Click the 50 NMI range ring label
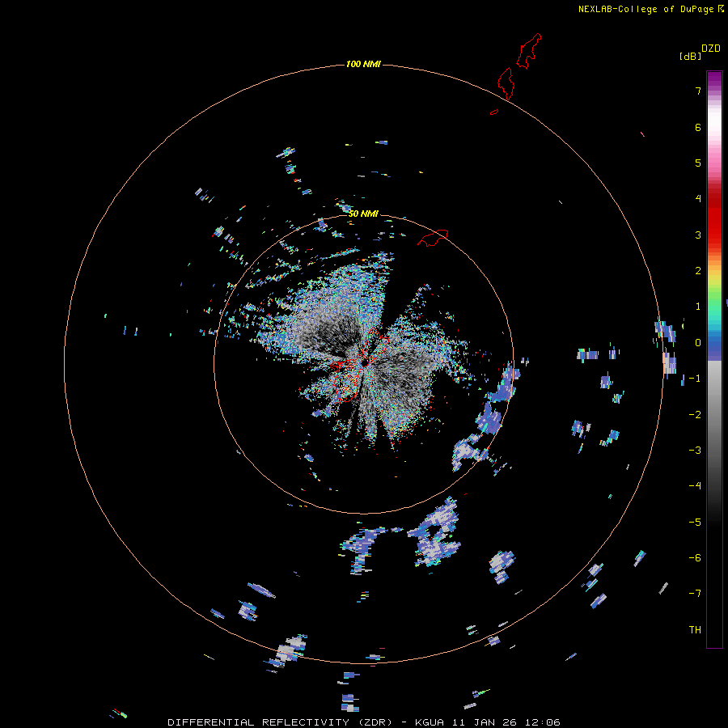Image resolution: width=728 pixels, height=728 pixels. pyautogui.click(x=363, y=214)
